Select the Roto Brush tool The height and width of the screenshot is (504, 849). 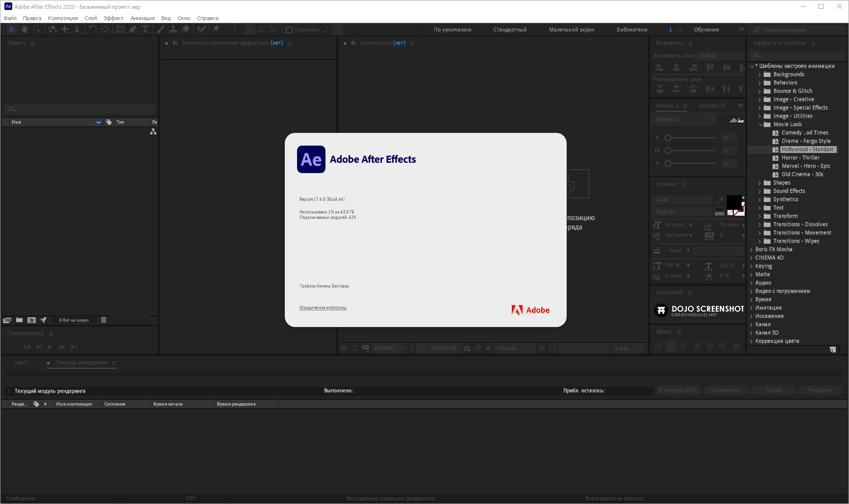(200, 29)
